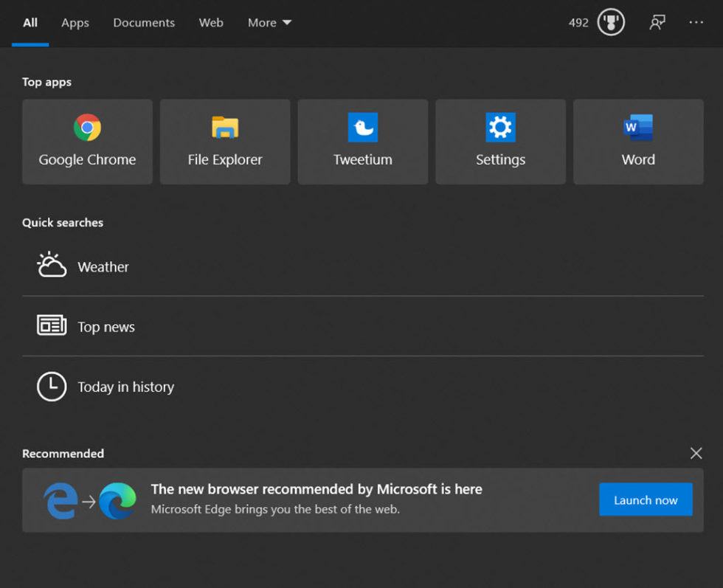
Task: Open the Weather quick search
Action: [x=103, y=266]
